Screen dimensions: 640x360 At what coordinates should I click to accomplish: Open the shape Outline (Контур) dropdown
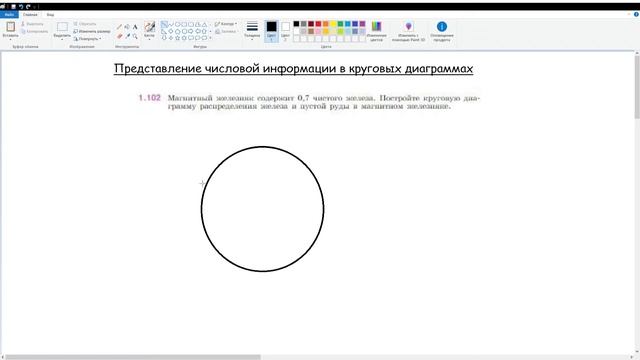[226, 24]
